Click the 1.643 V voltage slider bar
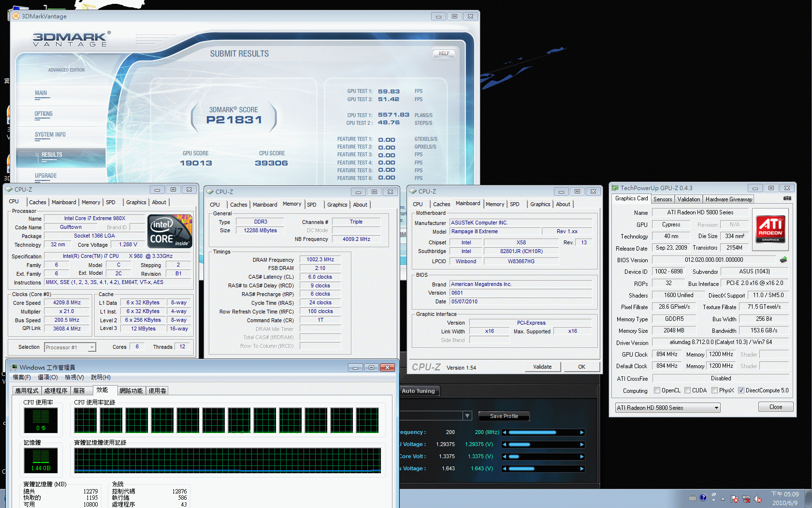The image size is (812, 508). 543,469
